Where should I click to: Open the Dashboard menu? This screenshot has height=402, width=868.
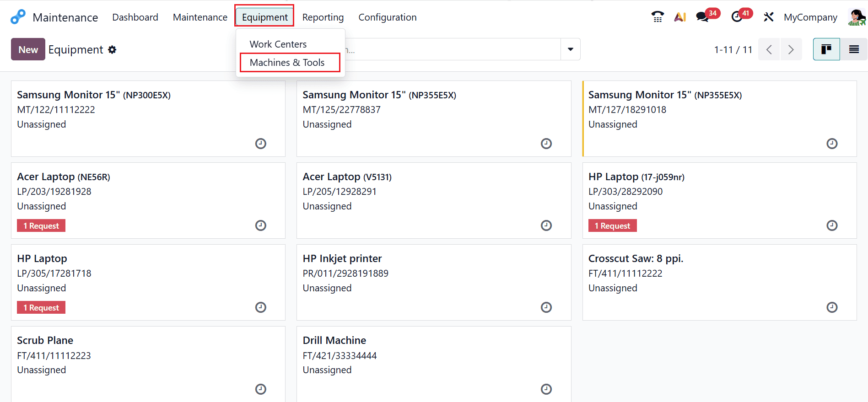[x=135, y=17]
